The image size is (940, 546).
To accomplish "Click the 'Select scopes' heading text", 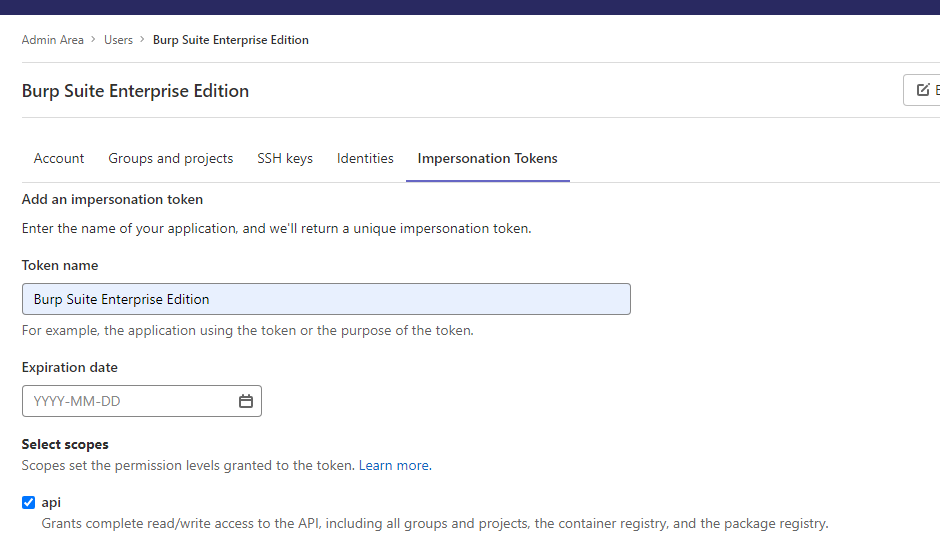I will tap(65, 444).
